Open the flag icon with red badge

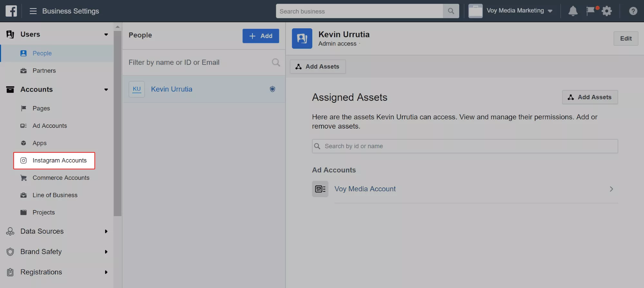click(591, 11)
